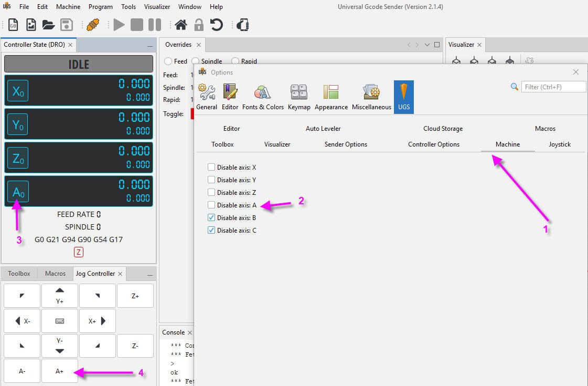This screenshot has height=386, width=588.
Task: Open Miscellaneous options category
Action: point(371,97)
